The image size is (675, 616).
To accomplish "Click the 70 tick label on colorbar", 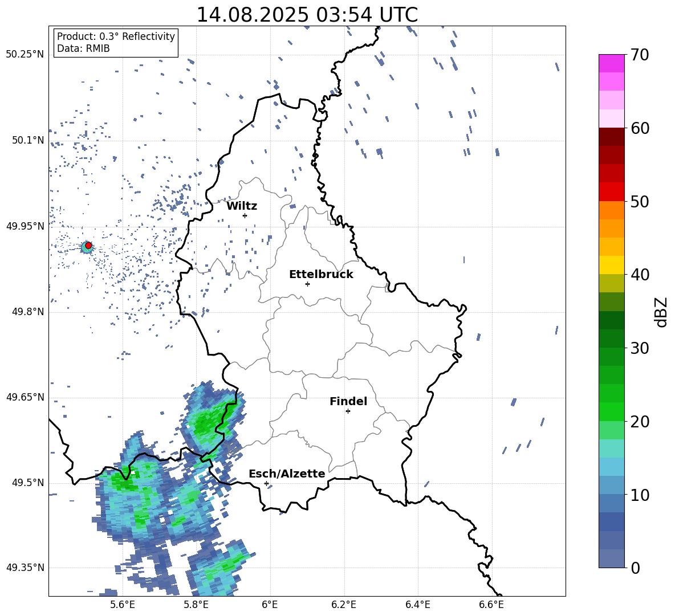I will tap(640, 55).
